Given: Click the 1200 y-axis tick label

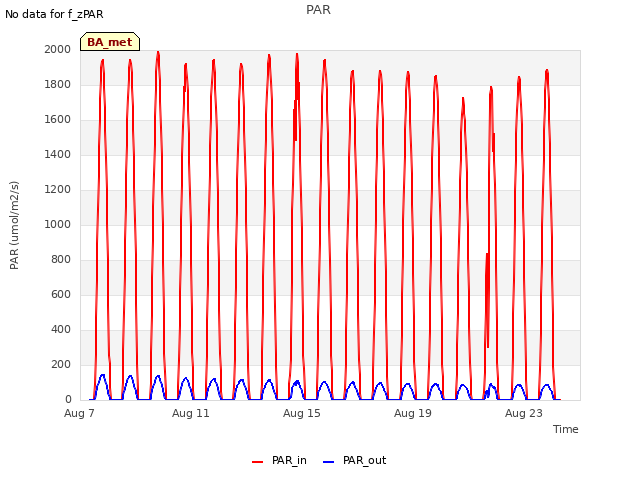Looking at the screenshot, I should [x=58, y=189].
